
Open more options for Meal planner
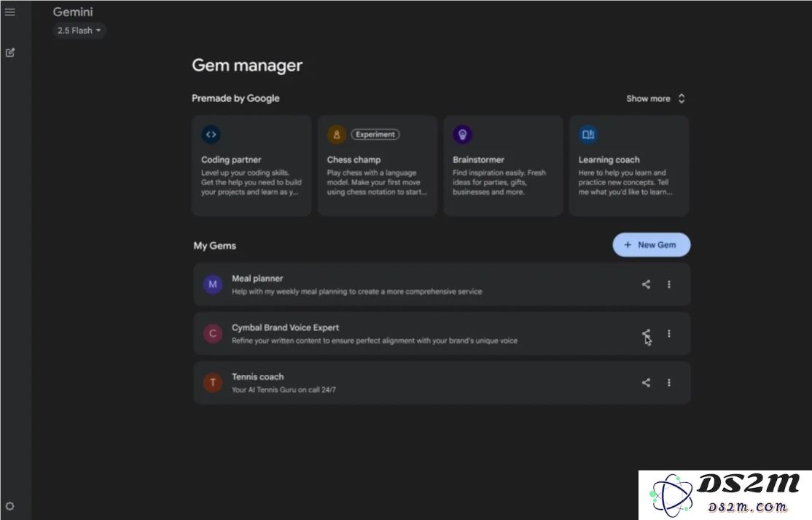[x=669, y=284]
